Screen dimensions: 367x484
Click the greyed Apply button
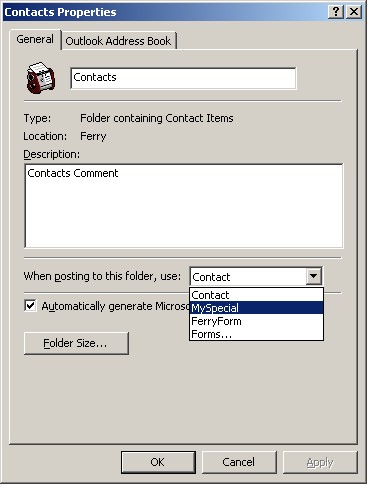click(320, 462)
